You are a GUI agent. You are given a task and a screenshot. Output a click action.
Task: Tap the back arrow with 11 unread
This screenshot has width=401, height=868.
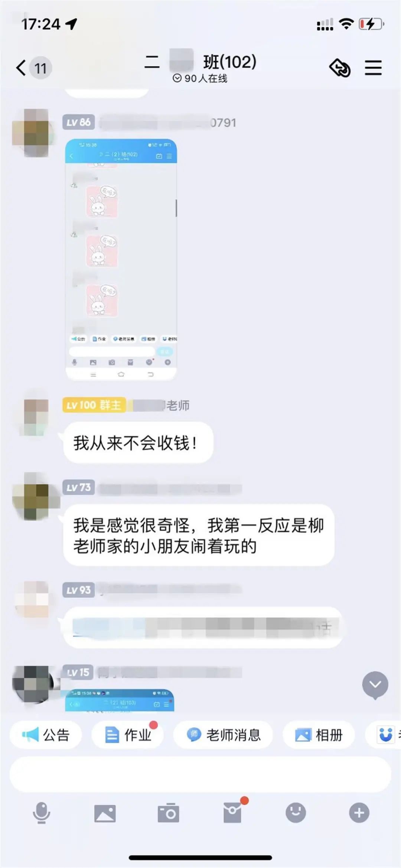click(x=33, y=68)
